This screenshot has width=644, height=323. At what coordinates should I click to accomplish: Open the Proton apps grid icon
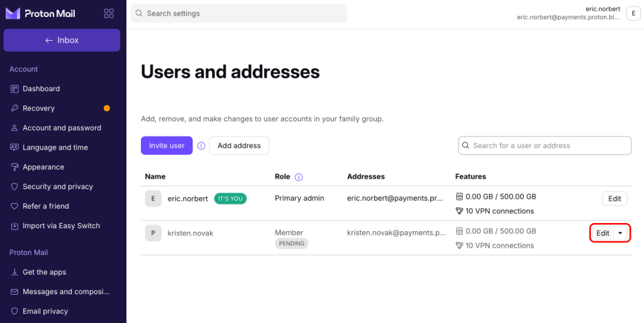pos(109,14)
